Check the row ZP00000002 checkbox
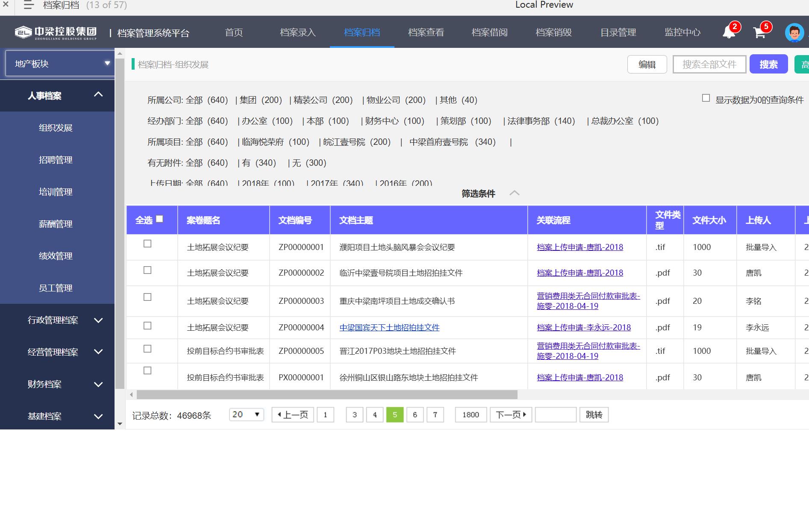 147,270
